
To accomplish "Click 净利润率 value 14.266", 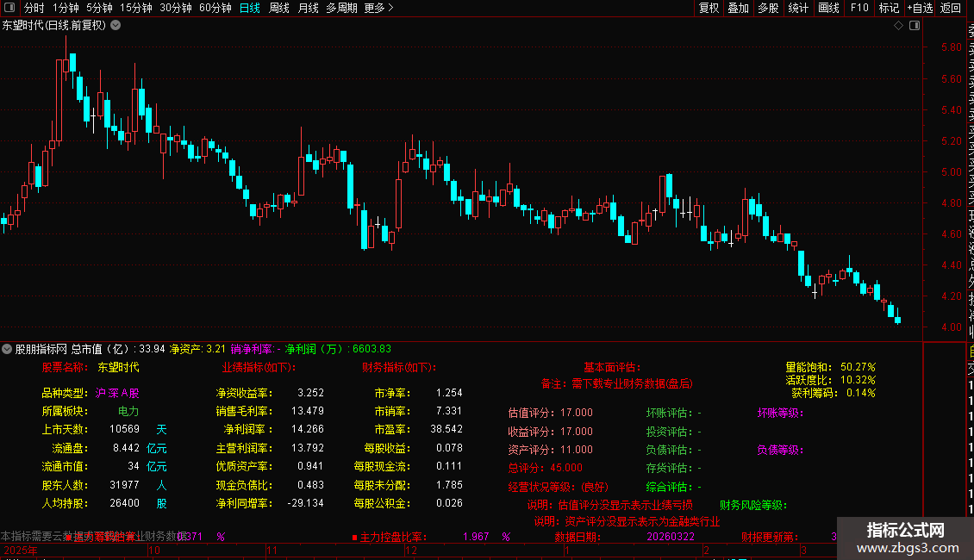I will 308,429.
